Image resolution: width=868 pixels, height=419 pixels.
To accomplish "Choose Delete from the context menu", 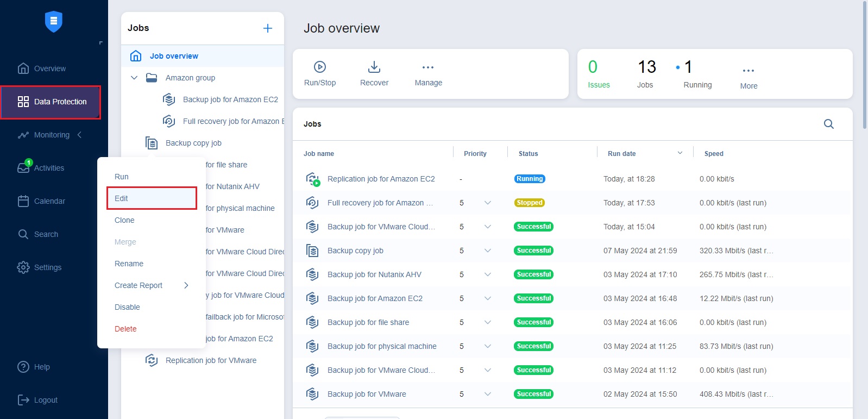I will click(x=125, y=329).
